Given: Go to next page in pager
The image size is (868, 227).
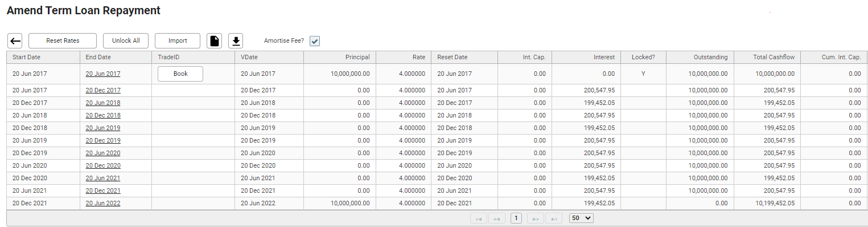Looking at the screenshot, I should tap(535, 218).
